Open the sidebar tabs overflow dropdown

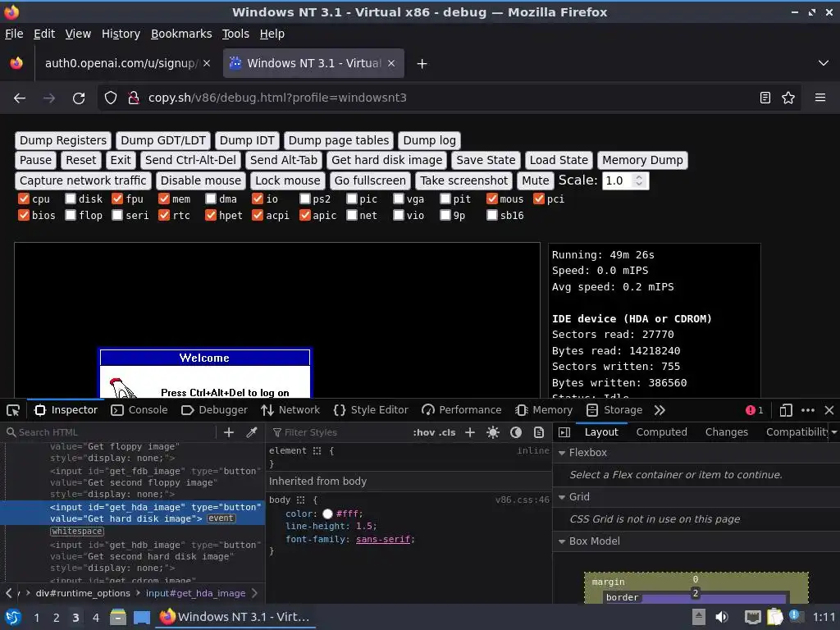[x=834, y=432]
